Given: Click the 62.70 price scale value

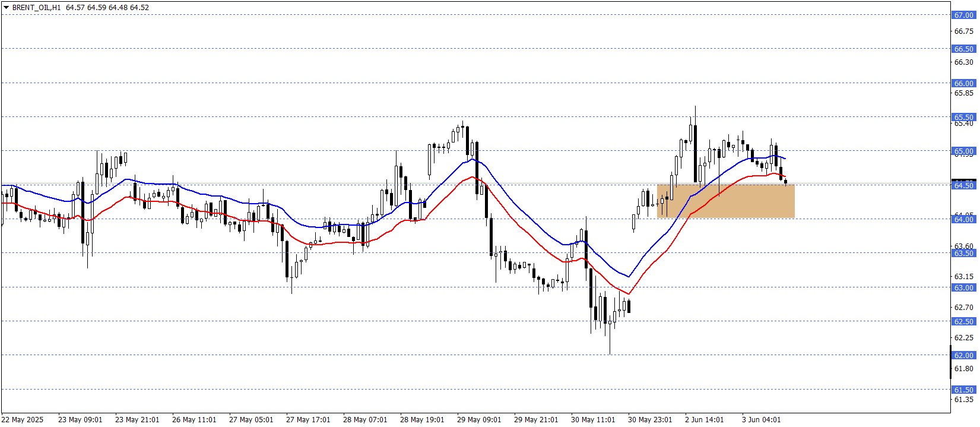Looking at the screenshot, I should point(963,308).
